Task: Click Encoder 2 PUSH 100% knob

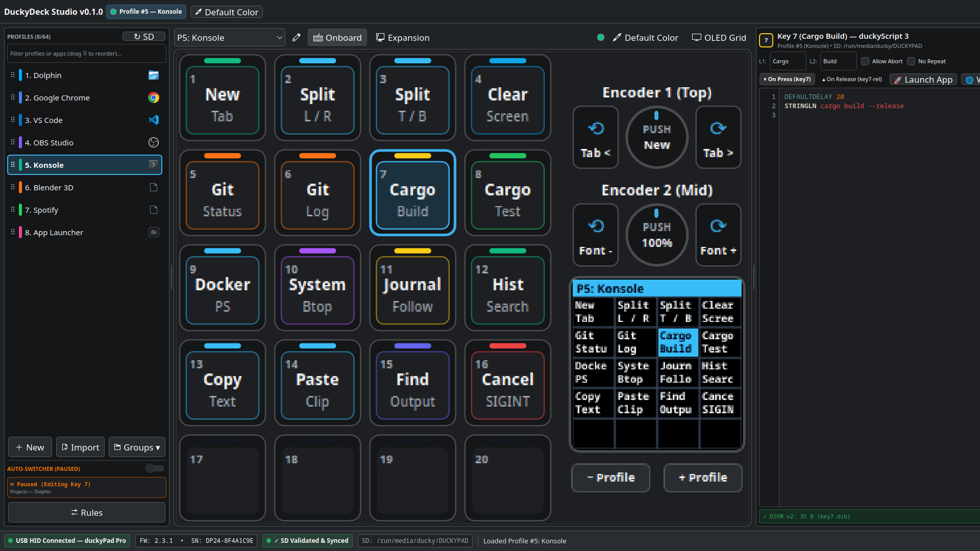Action: tap(656, 235)
